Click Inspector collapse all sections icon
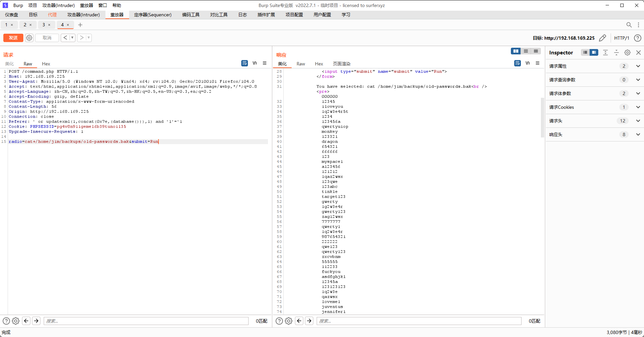This screenshot has width=644, height=337. pos(617,52)
